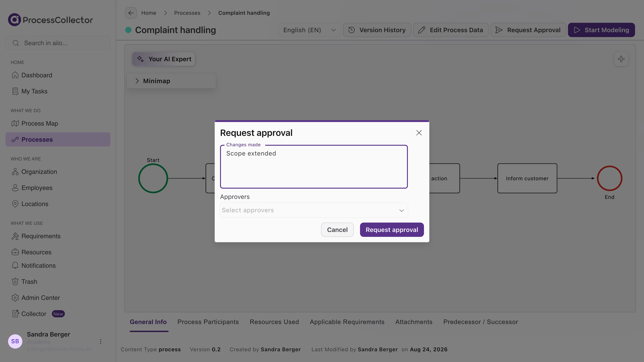Open Resources in sidebar
644x362 pixels.
click(x=58, y=252)
